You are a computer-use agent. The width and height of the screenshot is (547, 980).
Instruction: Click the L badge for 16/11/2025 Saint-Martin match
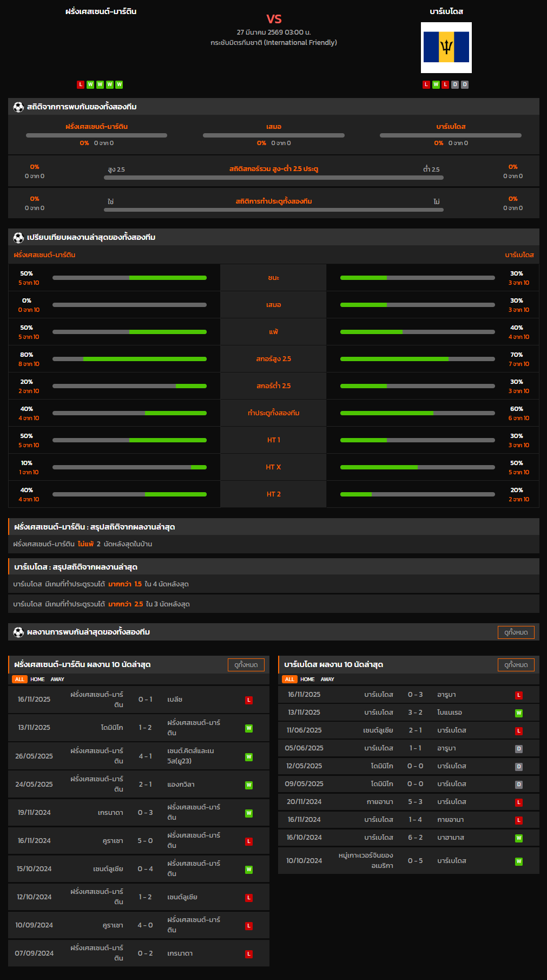pyautogui.click(x=249, y=700)
